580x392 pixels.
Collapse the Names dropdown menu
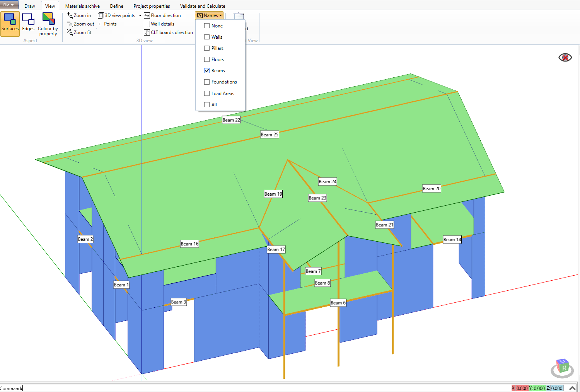pyautogui.click(x=209, y=15)
